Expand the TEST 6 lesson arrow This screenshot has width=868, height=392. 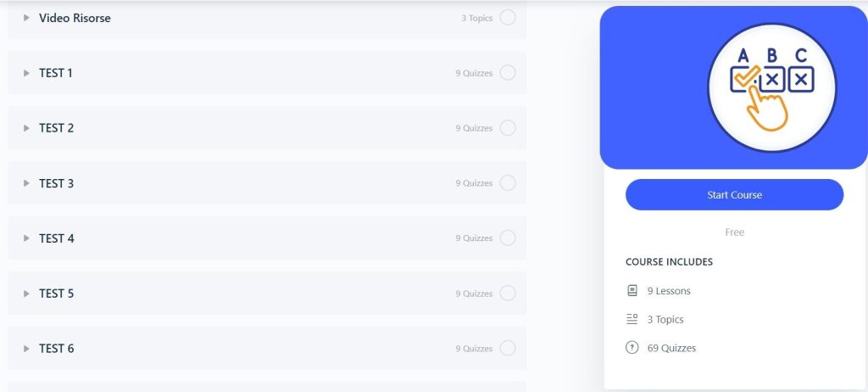pos(26,349)
